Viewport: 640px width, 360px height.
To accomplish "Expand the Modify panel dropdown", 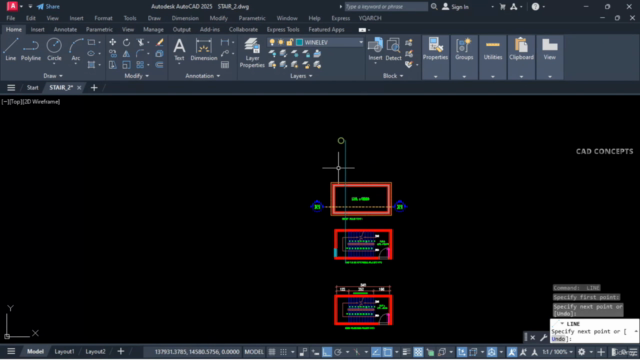I will pos(137,76).
